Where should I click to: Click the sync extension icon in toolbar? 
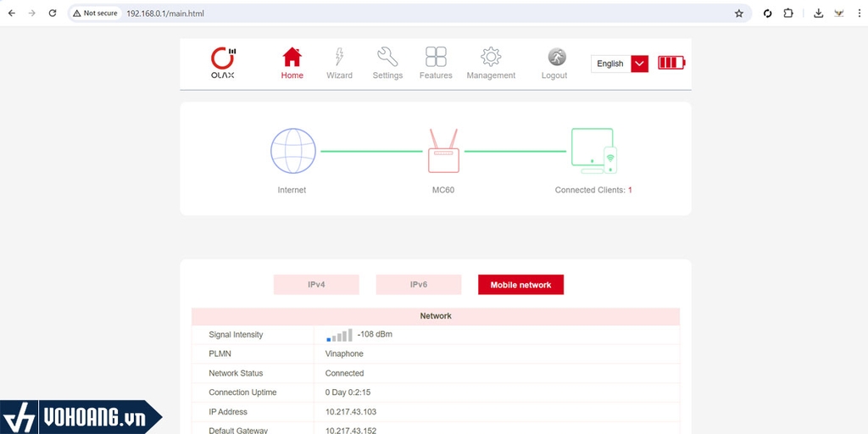pos(767,14)
